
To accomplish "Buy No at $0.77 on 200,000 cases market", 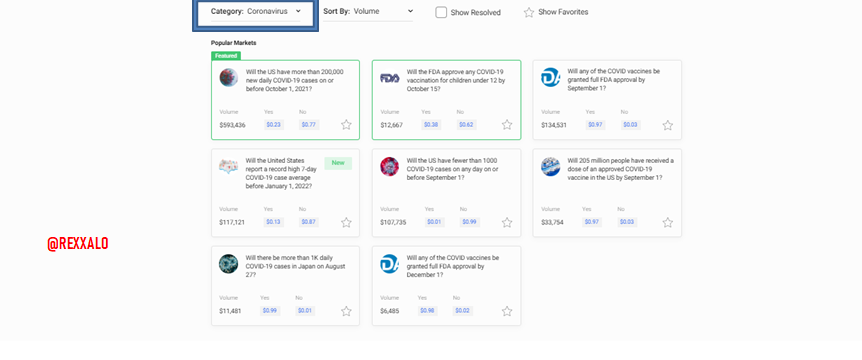I will coord(309,125).
